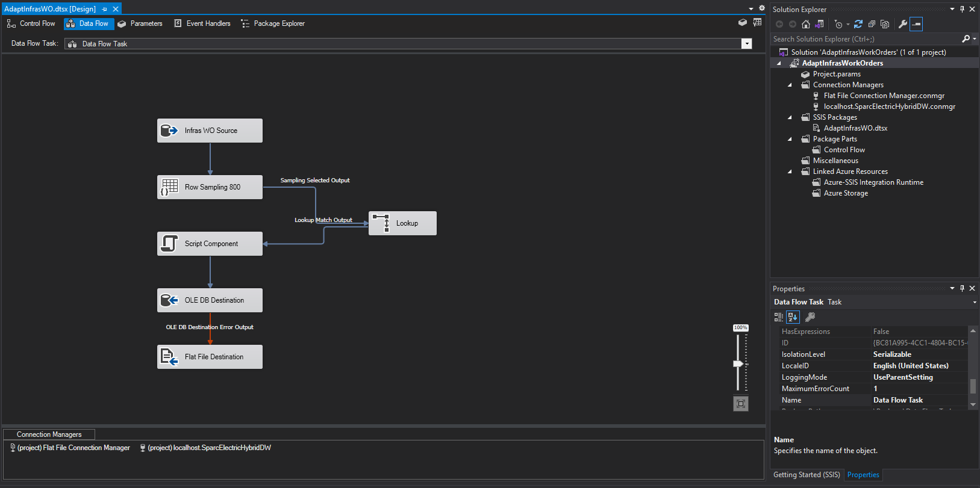
Task: Click the MaximumErrorCount value cell
Action: pyautogui.click(x=919, y=389)
